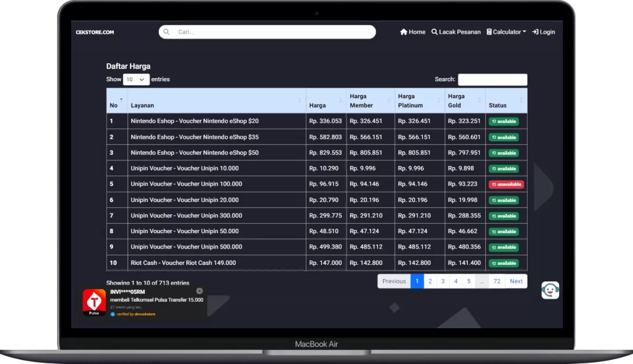633x364 pixels.
Task: Select 'Unipin Voucher - Voucher Unipin 20.000' row
Action: point(316,200)
